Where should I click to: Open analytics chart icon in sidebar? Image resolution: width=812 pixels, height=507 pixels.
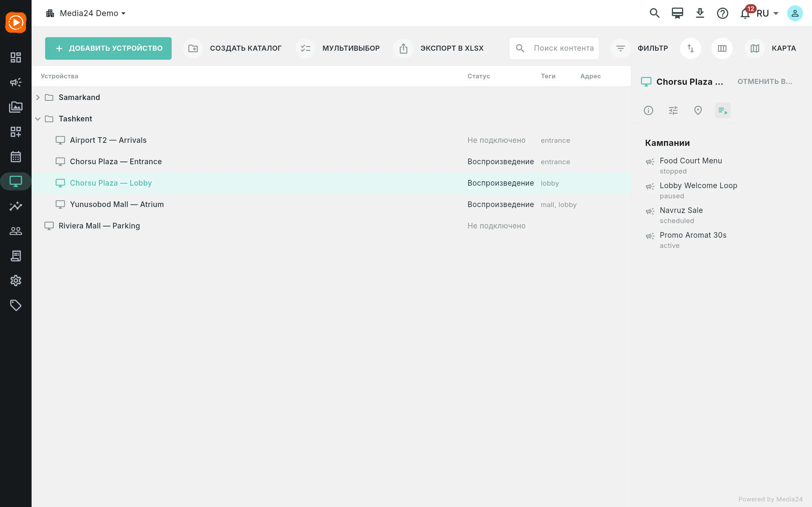pyautogui.click(x=16, y=206)
